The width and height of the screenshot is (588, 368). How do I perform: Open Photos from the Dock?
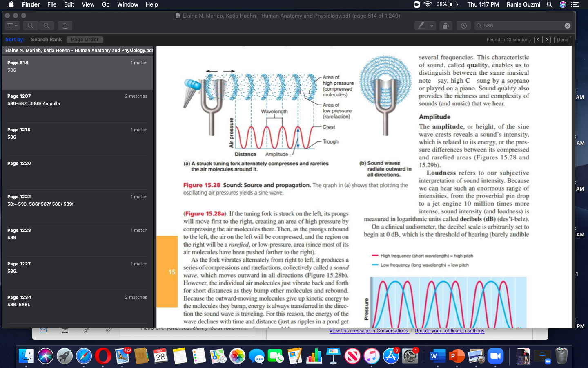pos(237,356)
